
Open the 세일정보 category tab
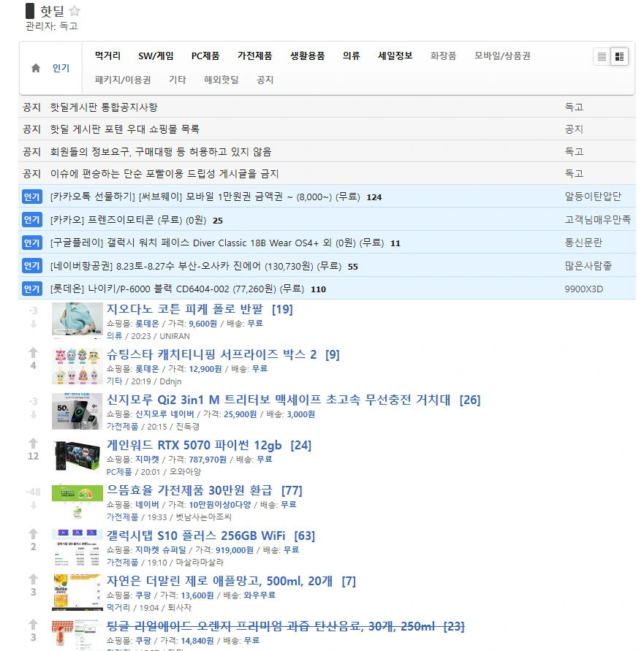point(395,55)
